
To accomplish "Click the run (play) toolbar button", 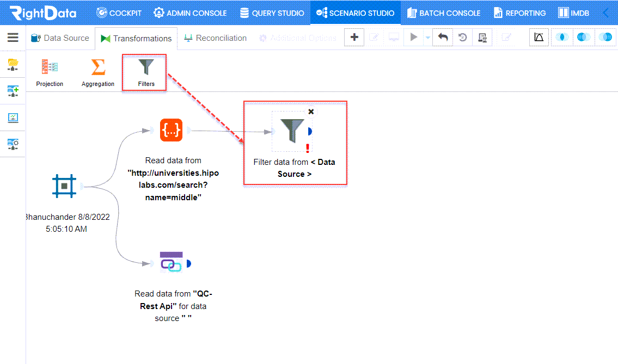I will click(413, 37).
